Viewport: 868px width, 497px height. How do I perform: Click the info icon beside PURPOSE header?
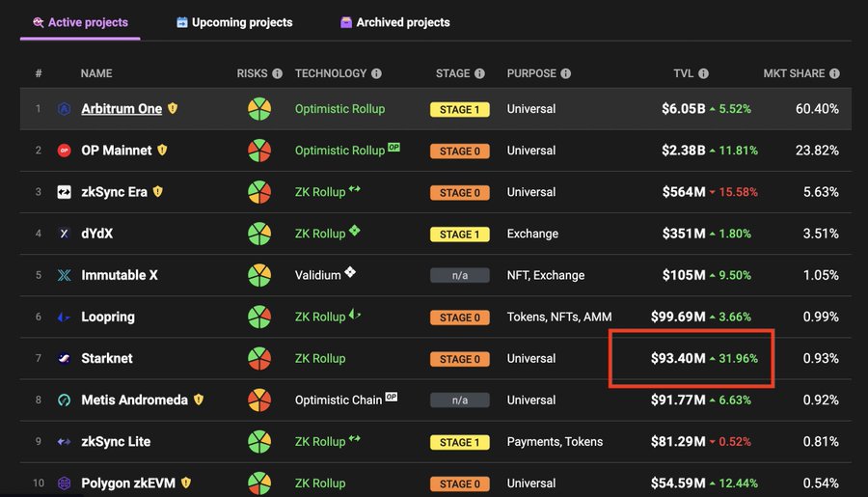565,73
